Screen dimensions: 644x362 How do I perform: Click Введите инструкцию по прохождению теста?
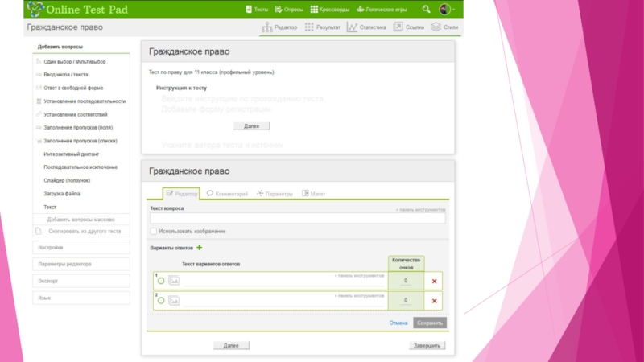point(242,98)
